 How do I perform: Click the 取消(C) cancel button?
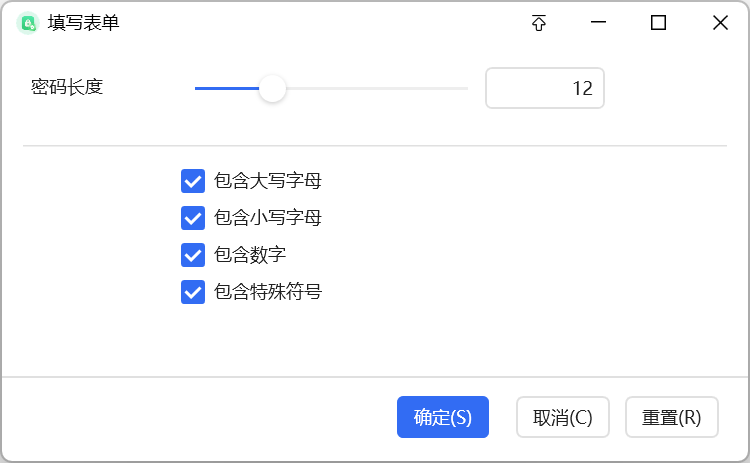tap(562, 417)
